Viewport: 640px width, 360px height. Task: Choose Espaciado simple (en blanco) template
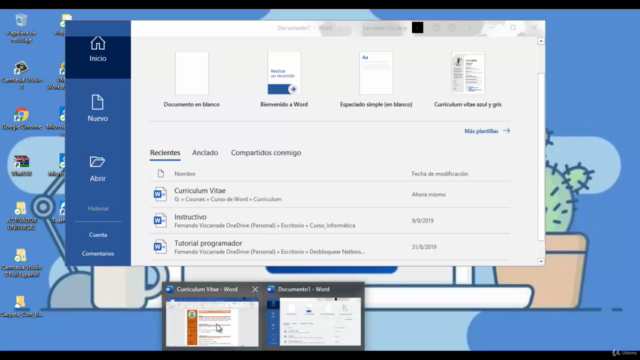pyautogui.click(x=376, y=79)
